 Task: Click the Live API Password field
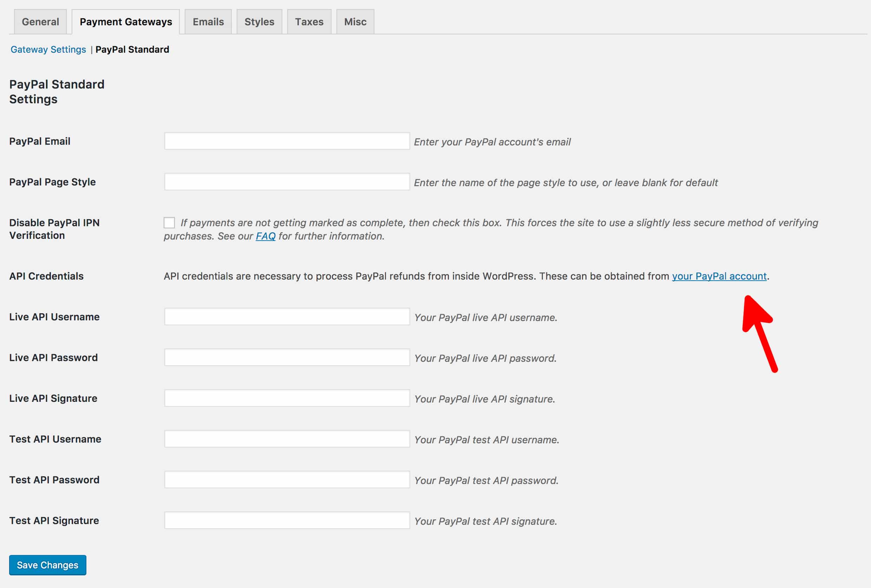coord(287,358)
